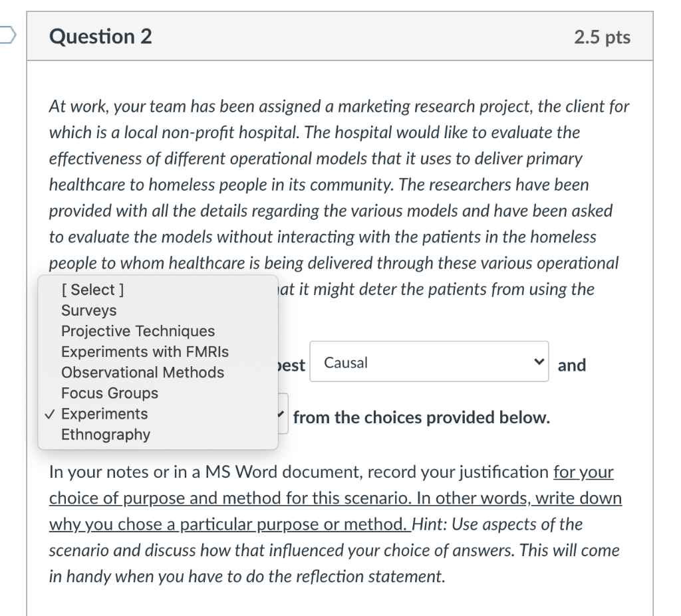Open the method dropdown above "from the choices provided below"
The image size is (681, 616).
coord(281,413)
